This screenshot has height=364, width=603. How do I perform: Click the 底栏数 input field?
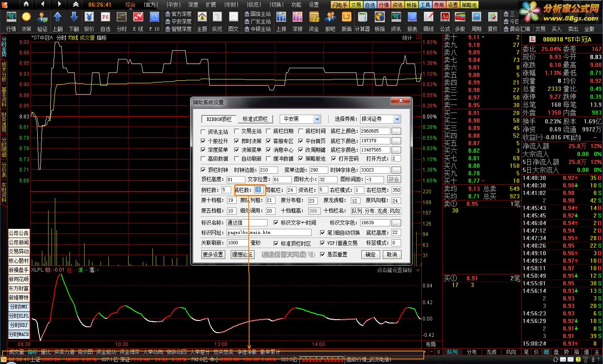pyautogui.click(x=259, y=190)
